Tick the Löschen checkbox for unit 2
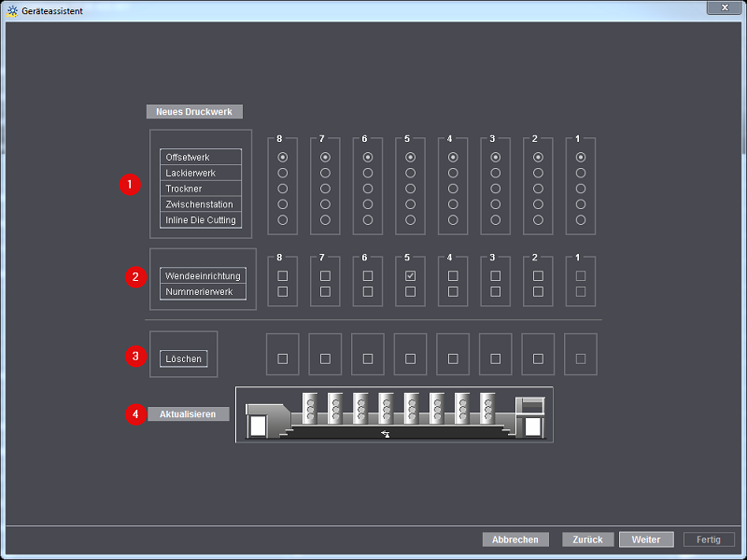Screen dimensions: 747x560 click(x=538, y=358)
